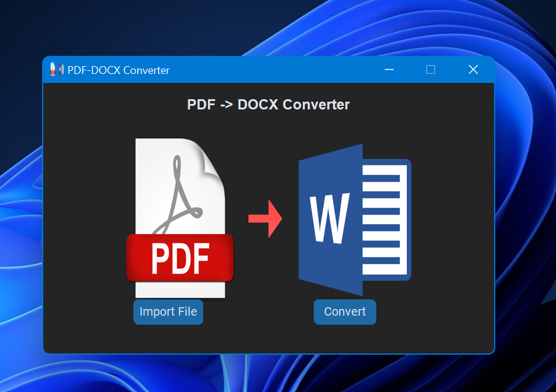Click the "PDF -> DOCX Converter" heading text
The width and height of the screenshot is (556, 392).
click(268, 105)
